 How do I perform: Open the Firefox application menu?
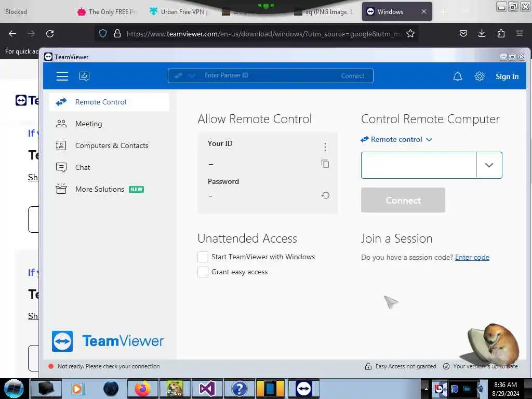(519, 33)
